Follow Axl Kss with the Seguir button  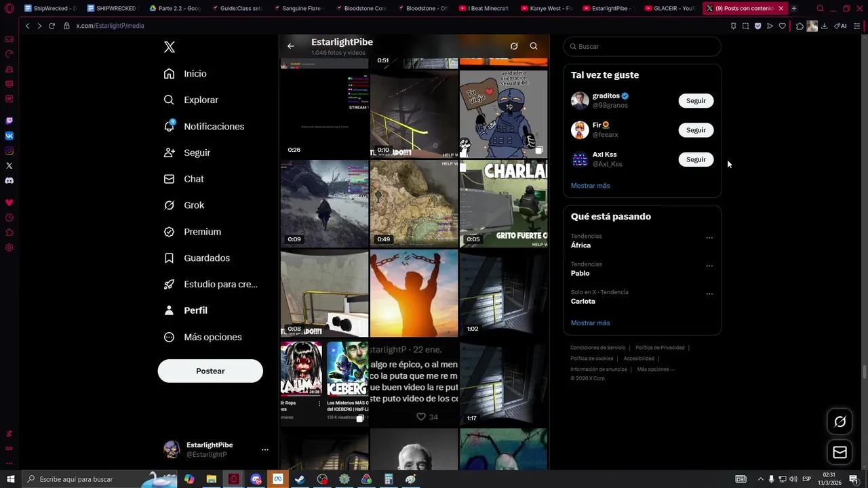tap(696, 159)
